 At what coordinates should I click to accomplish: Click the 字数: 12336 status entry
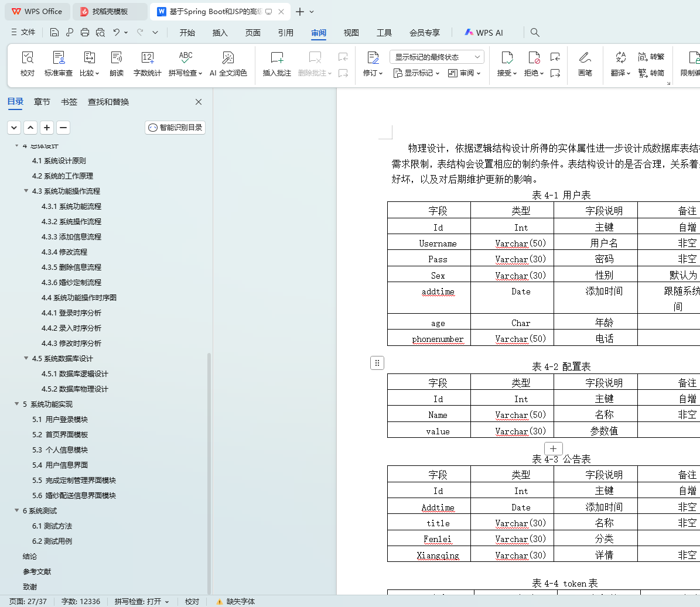[81, 601]
